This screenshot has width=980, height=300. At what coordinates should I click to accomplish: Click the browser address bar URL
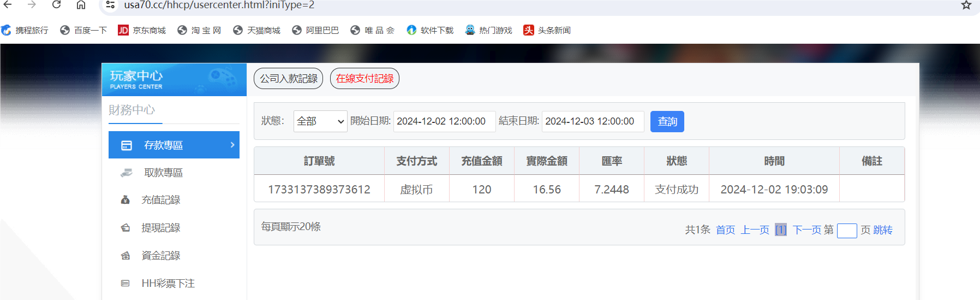pos(219,5)
